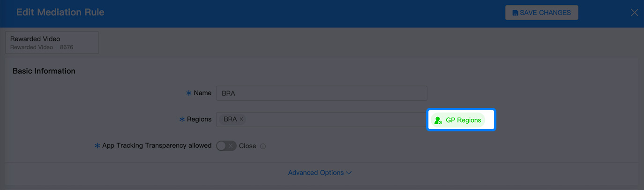The height and width of the screenshot is (190, 644).
Task: Click the asterisk beside the Name label
Action: click(x=189, y=93)
